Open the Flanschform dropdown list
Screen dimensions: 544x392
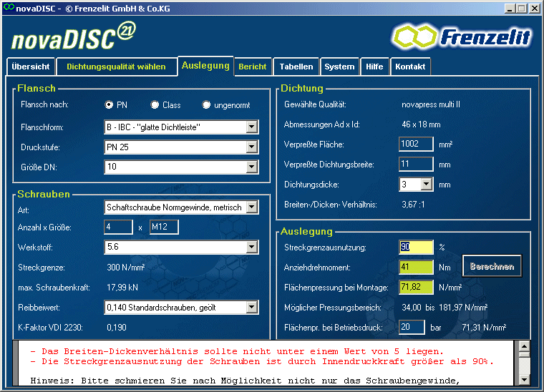coord(251,127)
